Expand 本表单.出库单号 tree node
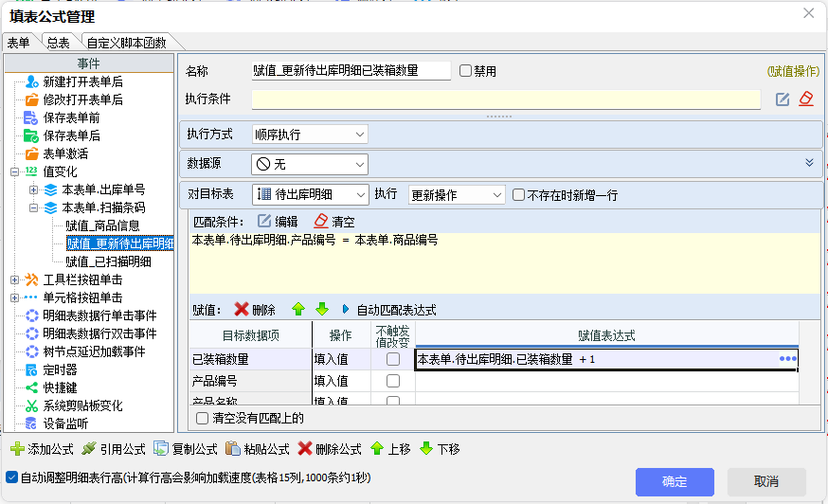The width and height of the screenshot is (828, 504). pos(33,189)
